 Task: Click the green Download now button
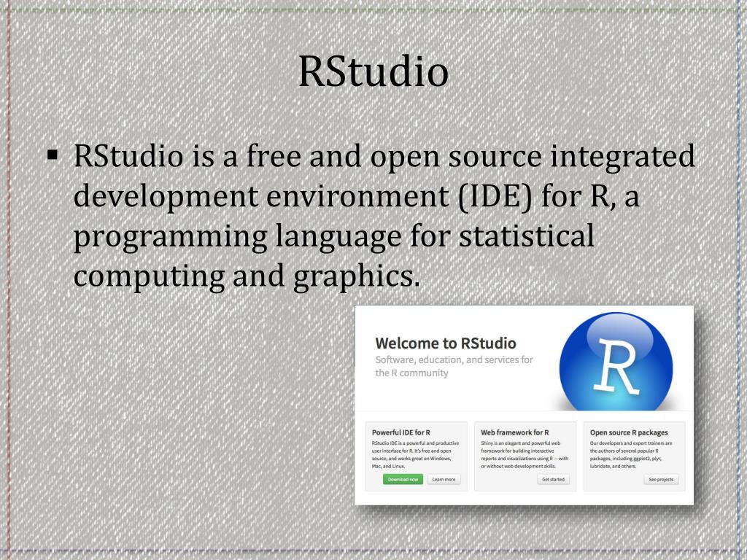(403, 480)
